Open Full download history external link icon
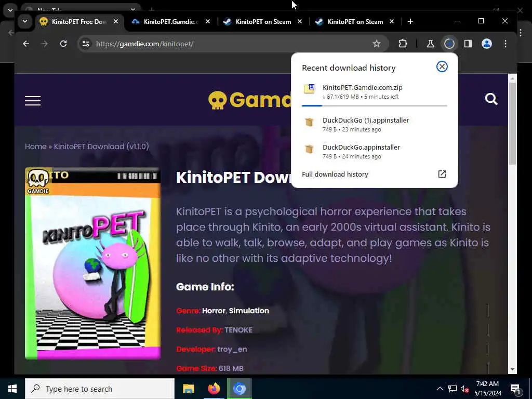Viewport: 532px width, 399px height. 442,174
